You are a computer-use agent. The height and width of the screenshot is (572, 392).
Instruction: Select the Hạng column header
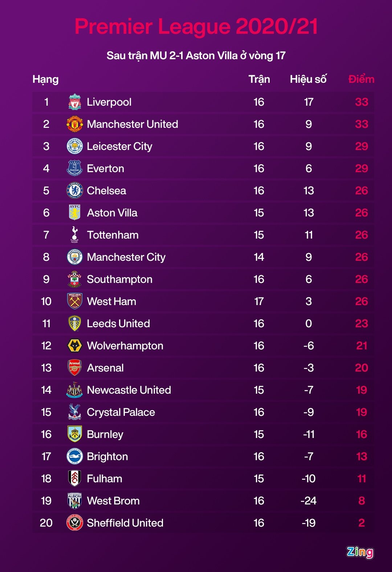point(45,79)
